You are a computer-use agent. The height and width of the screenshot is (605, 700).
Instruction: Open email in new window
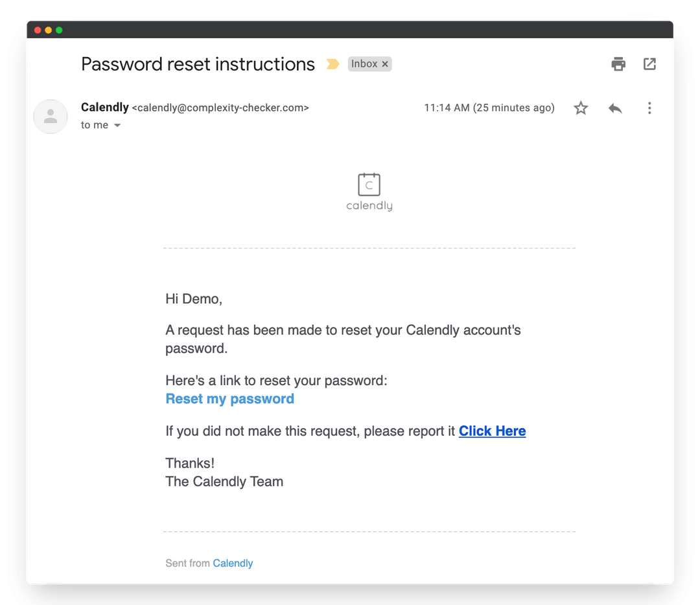(649, 64)
